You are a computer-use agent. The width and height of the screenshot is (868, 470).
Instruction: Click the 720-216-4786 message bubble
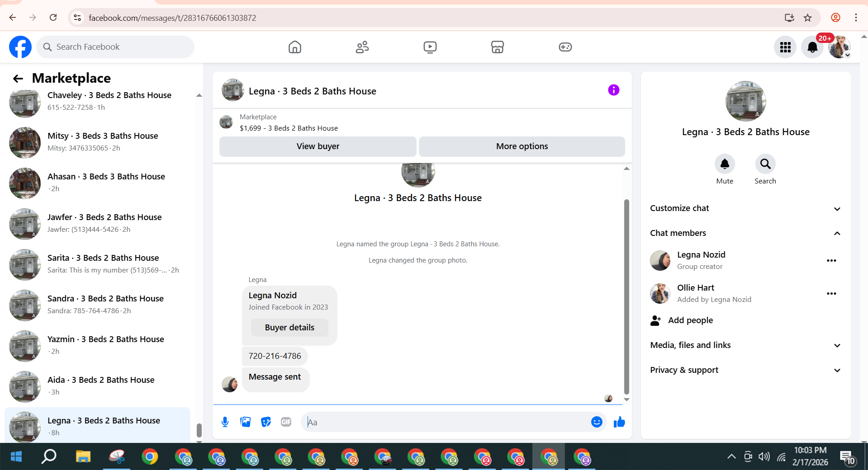275,356
